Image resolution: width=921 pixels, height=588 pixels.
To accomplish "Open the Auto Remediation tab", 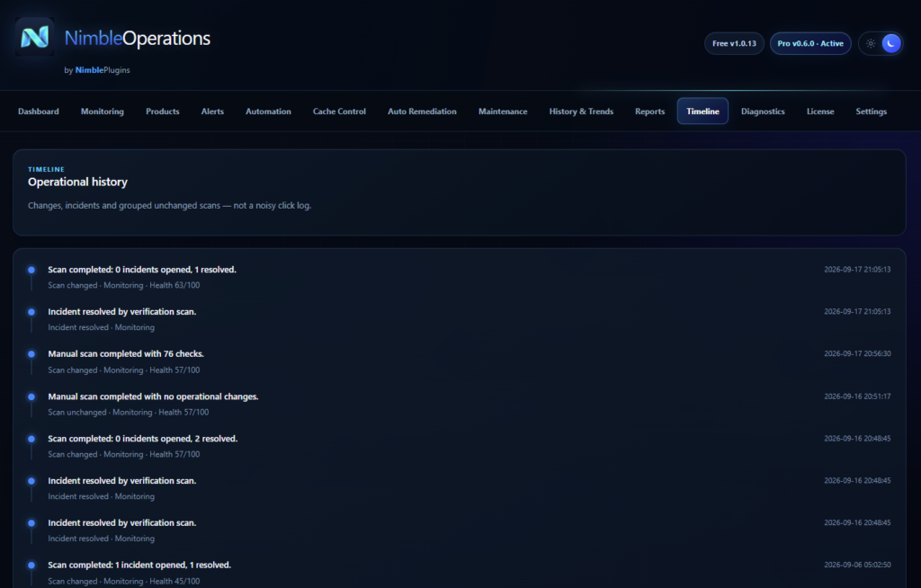I will point(422,111).
